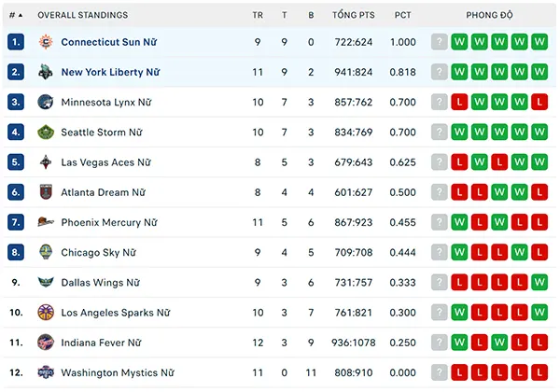This screenshot has width=560, height=392.
Task: Click the Chicago Sky team logo
Action: coord(46,252)
